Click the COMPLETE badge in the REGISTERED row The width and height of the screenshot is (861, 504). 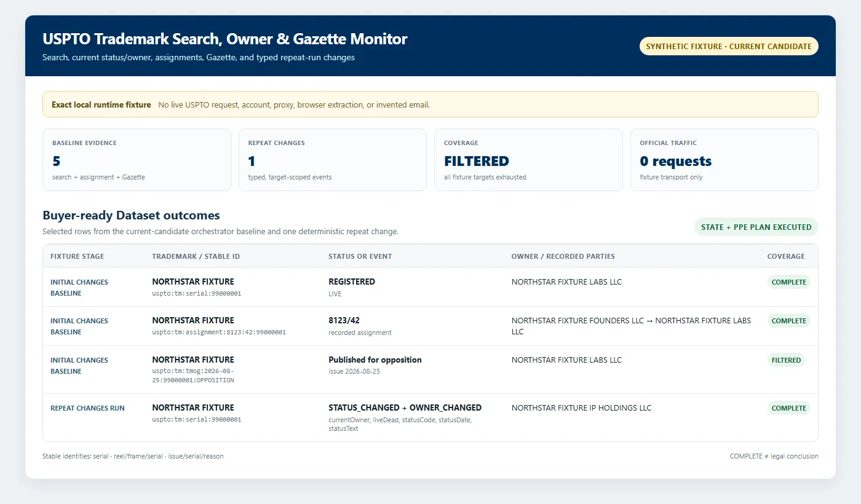(x=789, y=282)
